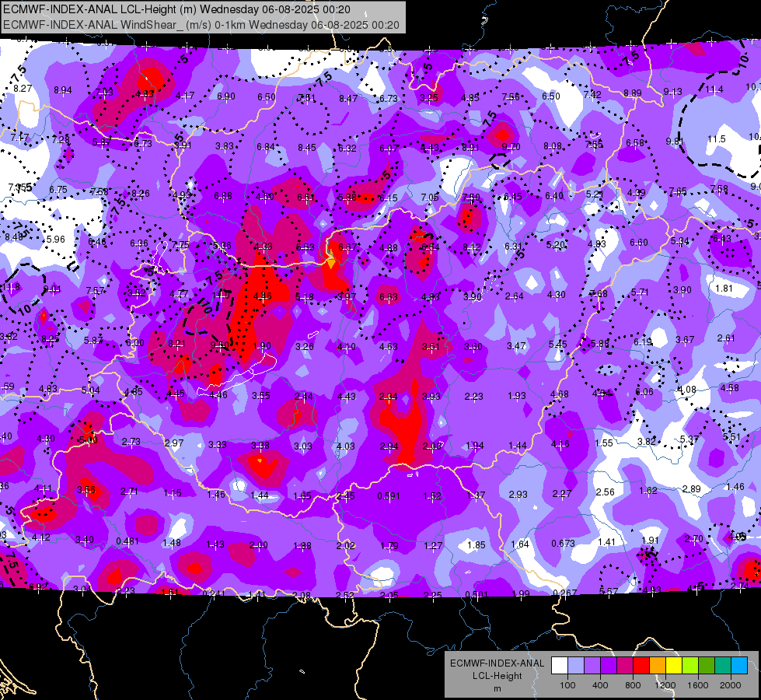This screenshot has width=761, height=700.
Task: Click the grid value '2.64'
Action: (514, 296)
